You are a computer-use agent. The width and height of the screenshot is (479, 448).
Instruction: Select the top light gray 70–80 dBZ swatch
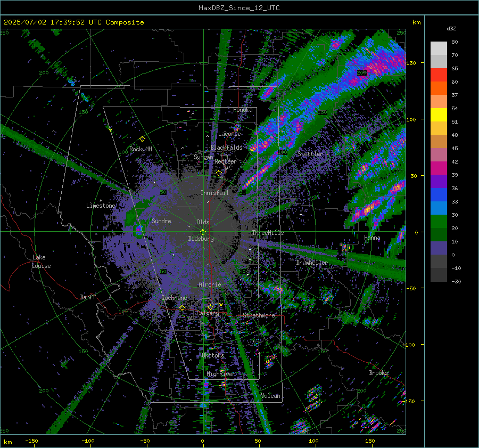[439, 48]
